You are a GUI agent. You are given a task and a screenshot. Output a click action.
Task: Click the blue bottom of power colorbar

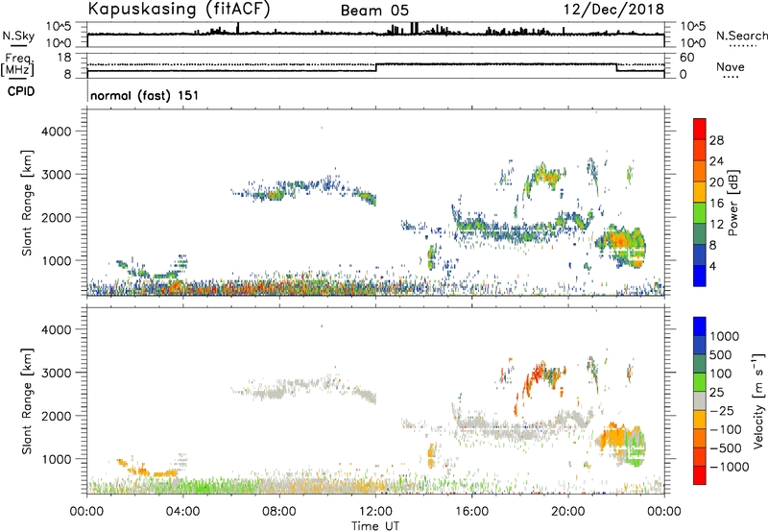pyautogui.click(x=700, y=276)
